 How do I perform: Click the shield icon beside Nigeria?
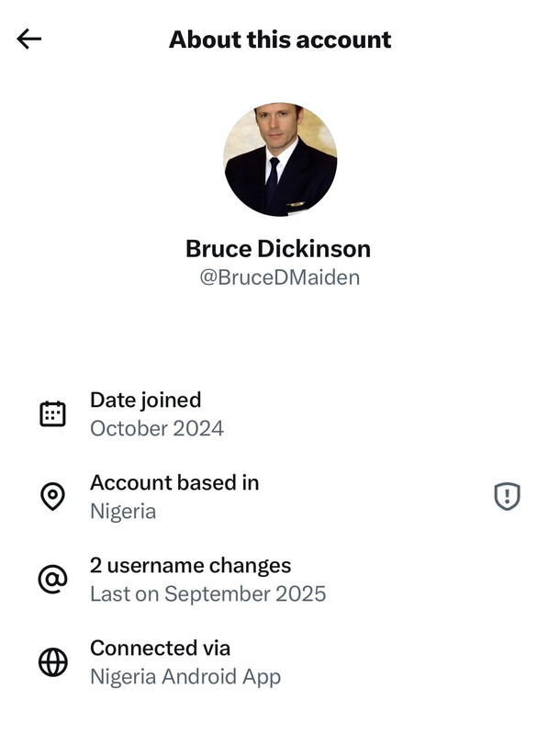507,497
